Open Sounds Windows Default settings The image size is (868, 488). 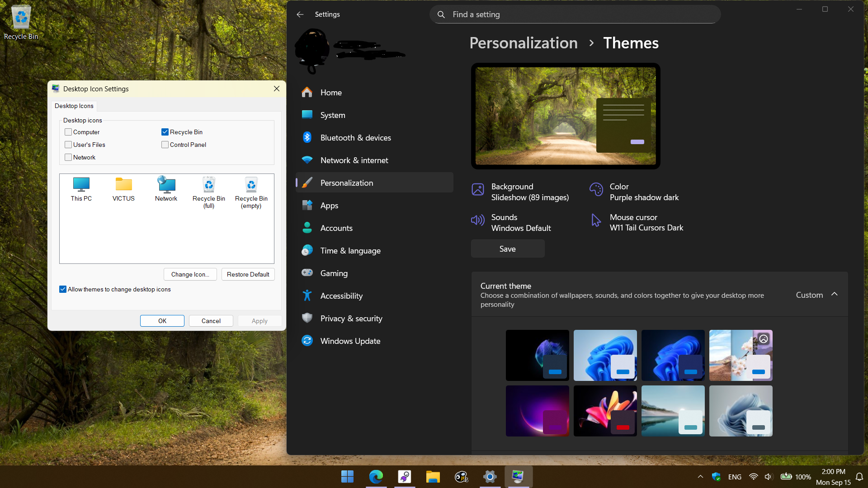(x=511, y=223)
